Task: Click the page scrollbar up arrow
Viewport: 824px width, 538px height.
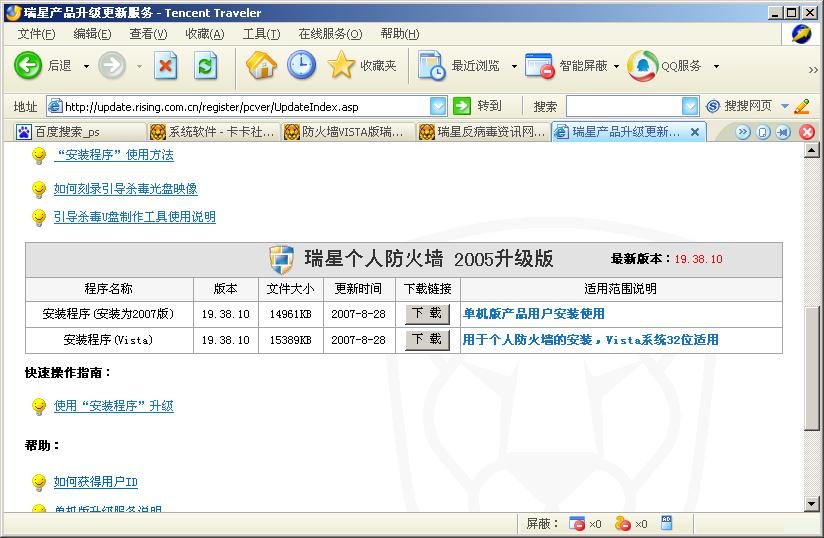Action: tap(811, 151)
